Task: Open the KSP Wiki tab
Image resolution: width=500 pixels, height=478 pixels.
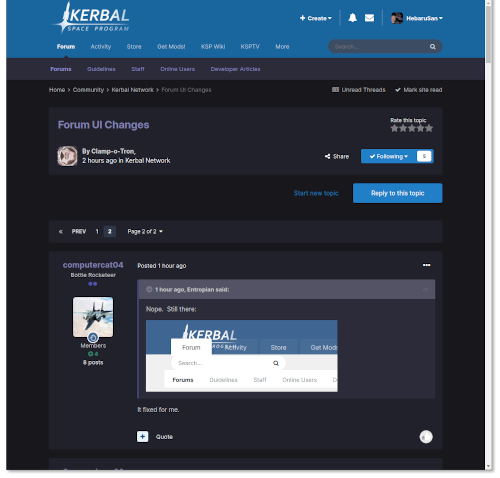Action: coord(213,47)
